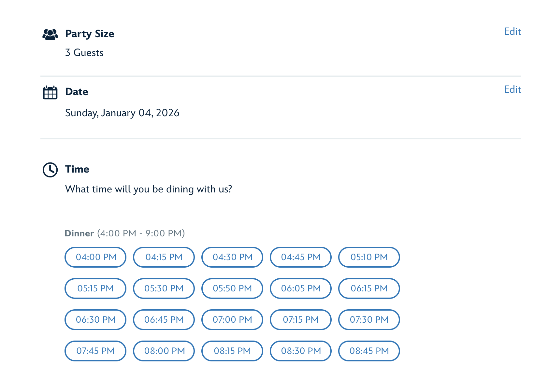Select the 07:00 PM dinner time
Screen dimensions: 548x392
click(232, 320)
